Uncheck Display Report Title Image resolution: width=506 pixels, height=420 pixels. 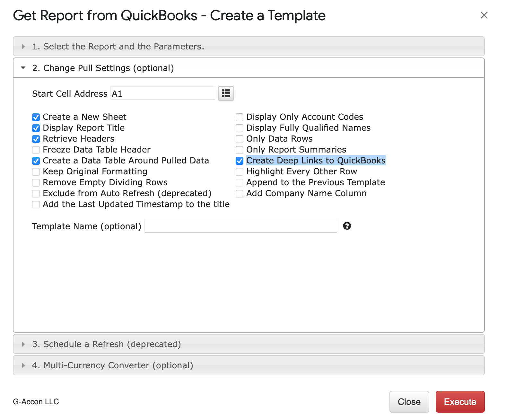tap(36, 128)
